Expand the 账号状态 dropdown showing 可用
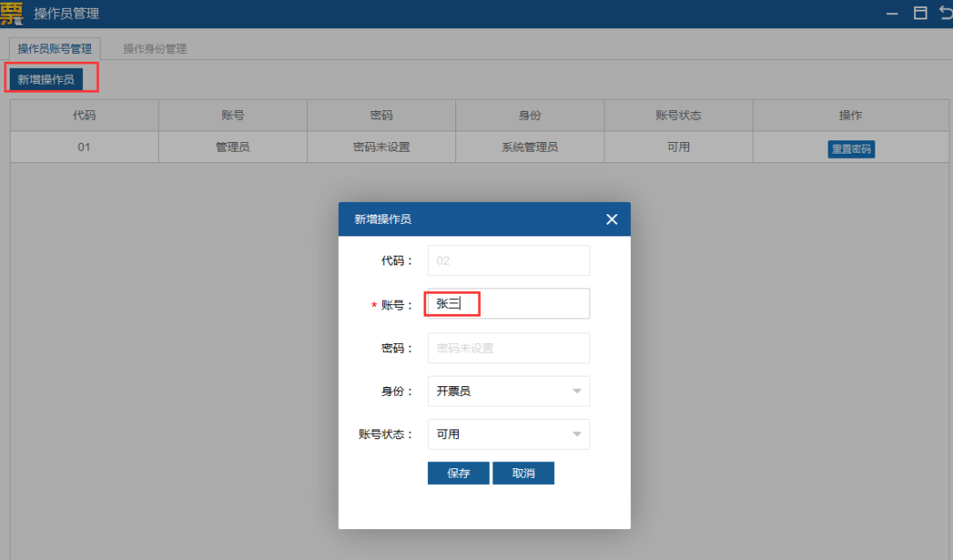This screenshot has width=953, height=560. (508, 434)
